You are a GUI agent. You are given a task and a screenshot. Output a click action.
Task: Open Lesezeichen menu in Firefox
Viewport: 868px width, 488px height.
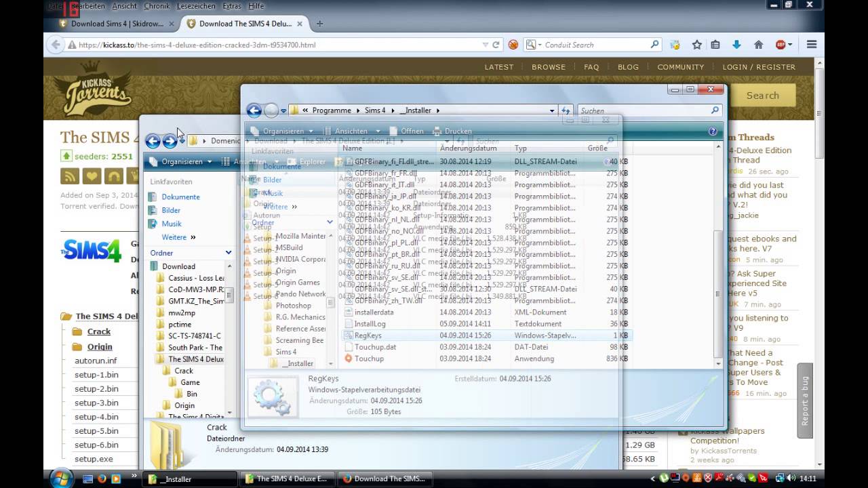[x=196, y=5]
